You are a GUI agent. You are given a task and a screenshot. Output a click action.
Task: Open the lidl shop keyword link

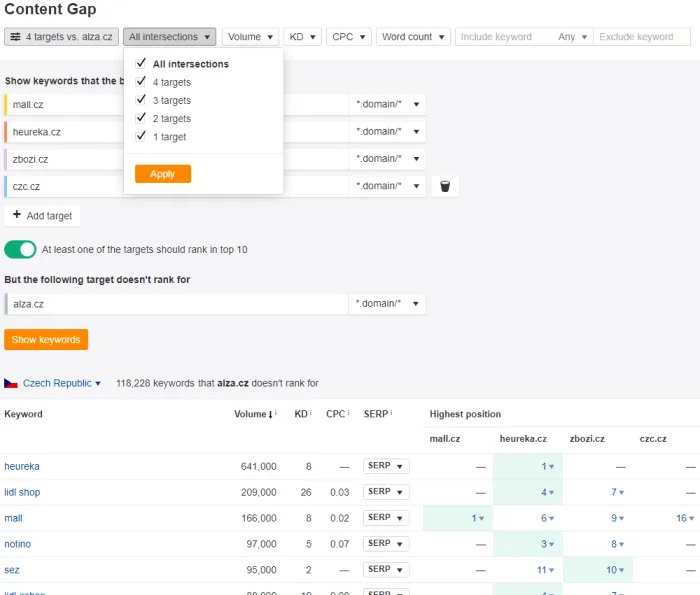[22, 492]
